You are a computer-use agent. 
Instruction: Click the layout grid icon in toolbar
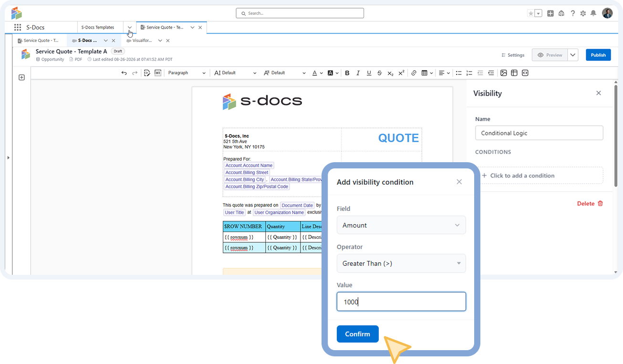tap(514, 73)
